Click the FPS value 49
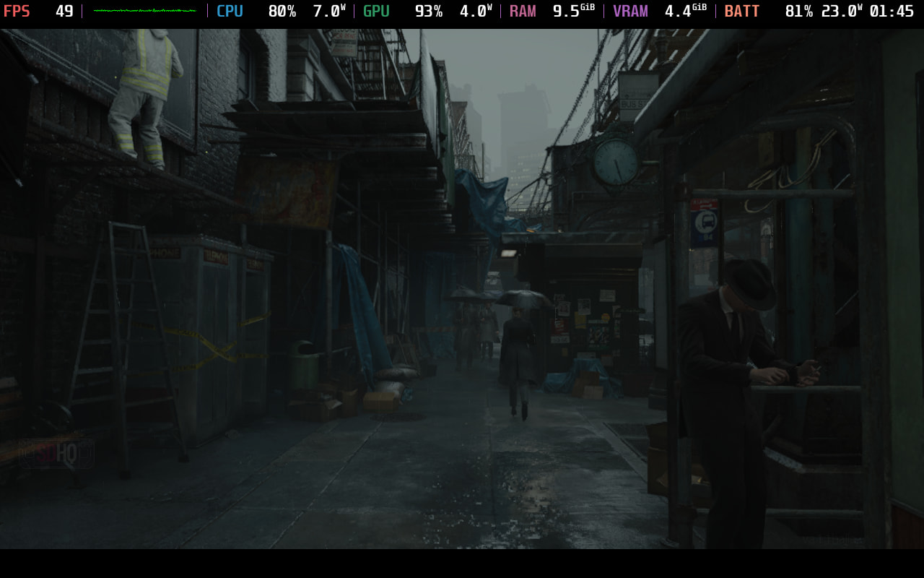924x578 pixels. pos(64,12)
